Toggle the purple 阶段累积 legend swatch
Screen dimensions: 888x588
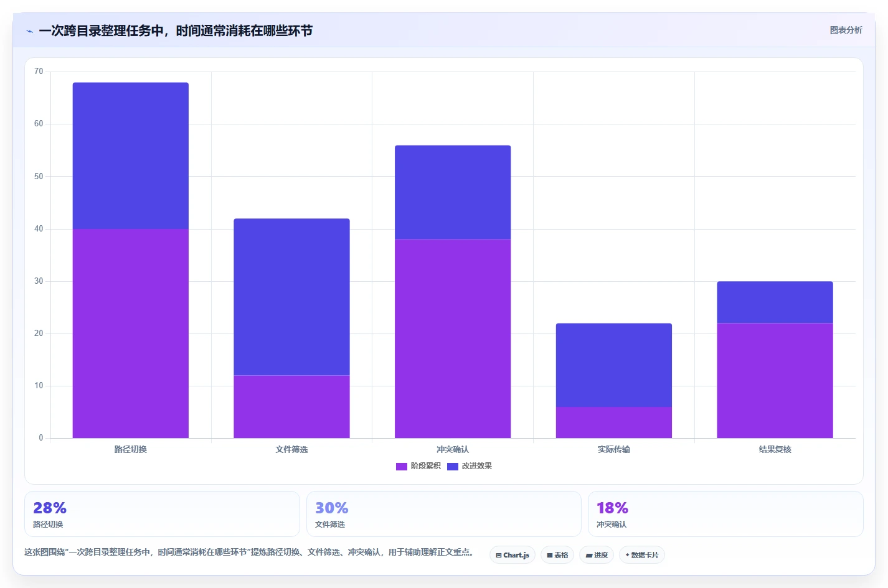pos(402,466)
